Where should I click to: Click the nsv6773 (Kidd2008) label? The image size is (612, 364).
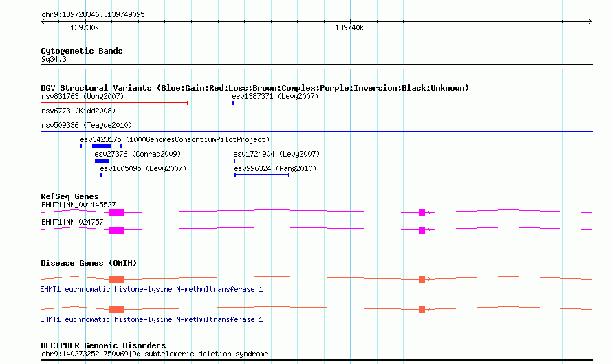point(78,111)
